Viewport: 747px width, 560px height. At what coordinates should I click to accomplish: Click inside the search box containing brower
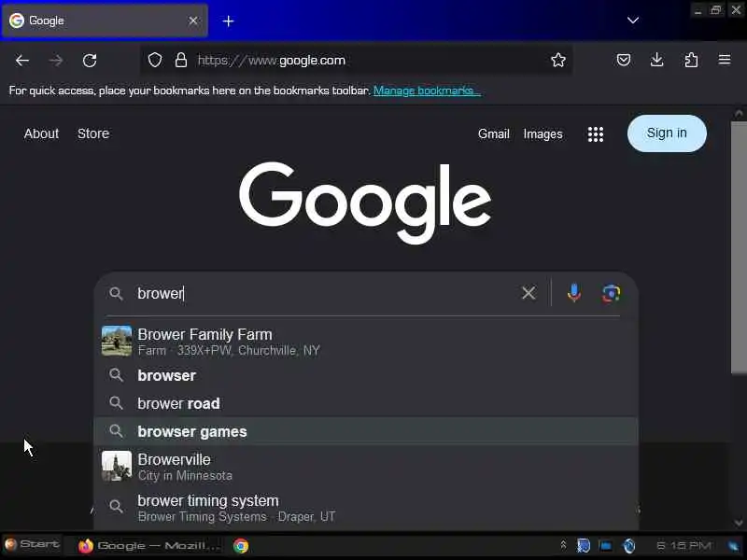click(324, 293)
